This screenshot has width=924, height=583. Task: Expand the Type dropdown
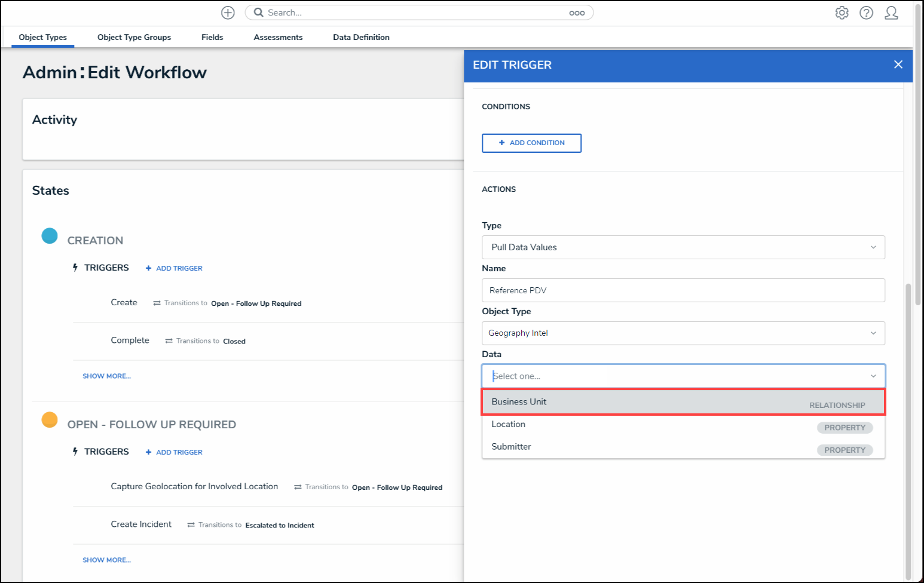click(x=683, y=247)
